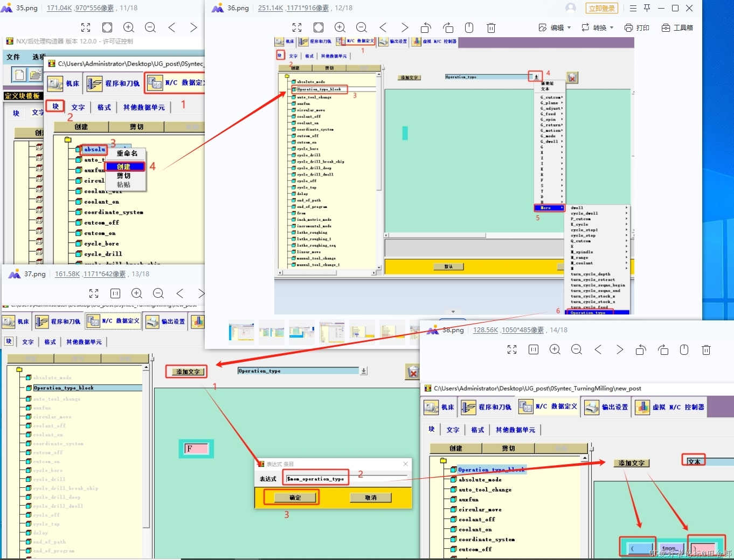
Task: Click the 251.14K file size link
Action: pos(271,8)
